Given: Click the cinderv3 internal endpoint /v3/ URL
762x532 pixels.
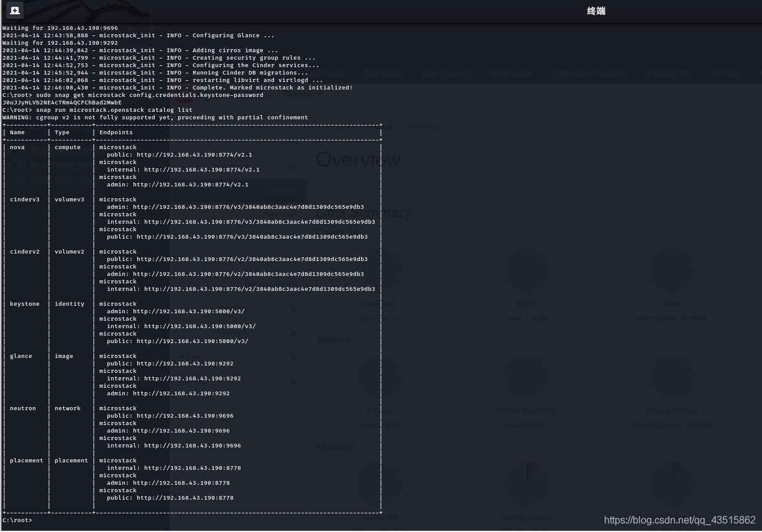Looking at the screenshot, I should point(260,222).
